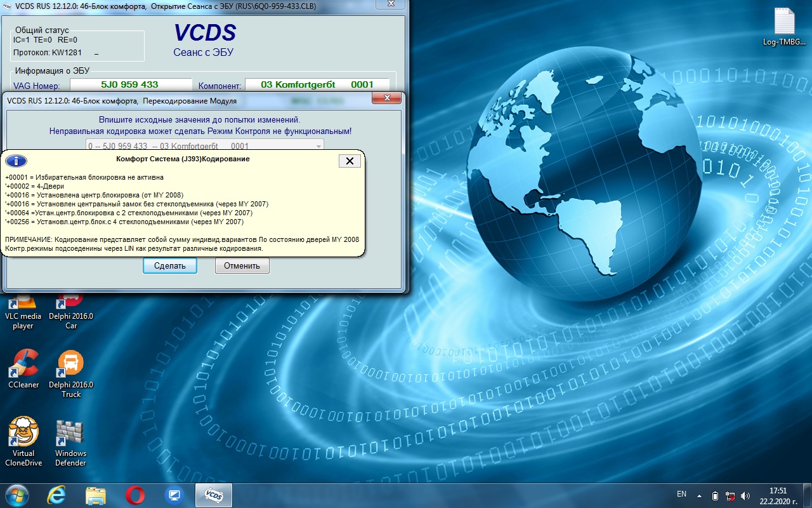Close the yellow coding info tooltip
812x508 pixels.
pyautogui.click(x=349, y=161)
